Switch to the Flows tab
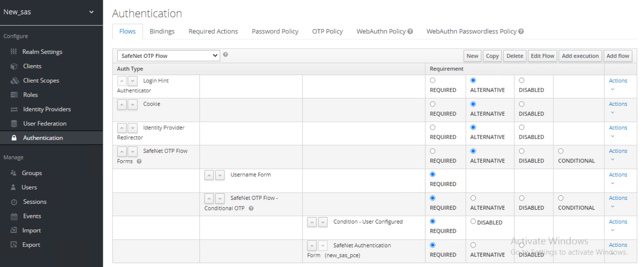Viewport: 644px width, 267px height. point(127,31)
